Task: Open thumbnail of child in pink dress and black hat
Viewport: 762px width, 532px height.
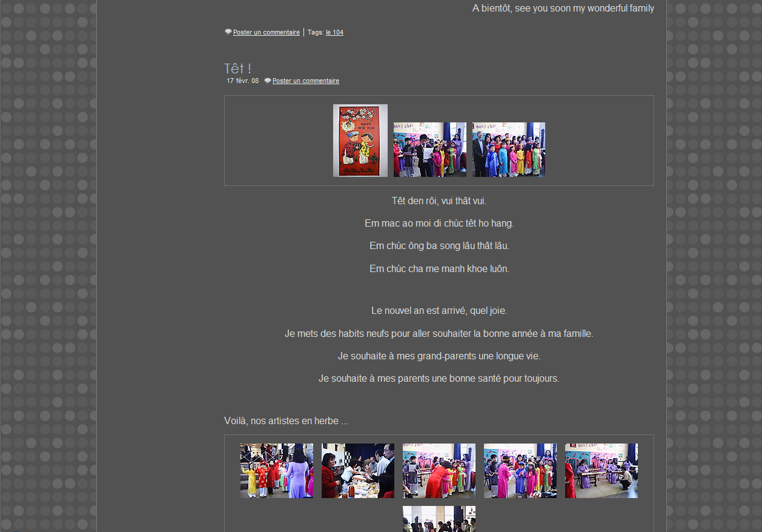Action: pyautogui.click(x=520, y=471)
